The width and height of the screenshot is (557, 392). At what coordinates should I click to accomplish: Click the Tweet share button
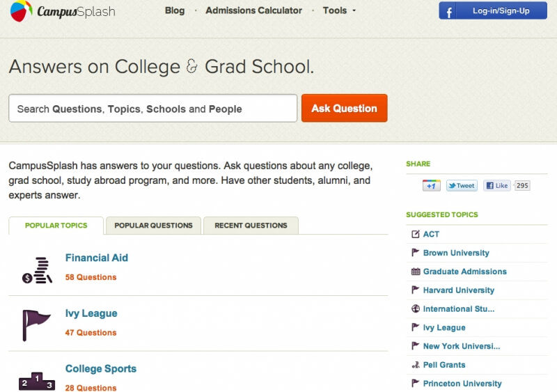pyautogui.click(x=462, y=185)
